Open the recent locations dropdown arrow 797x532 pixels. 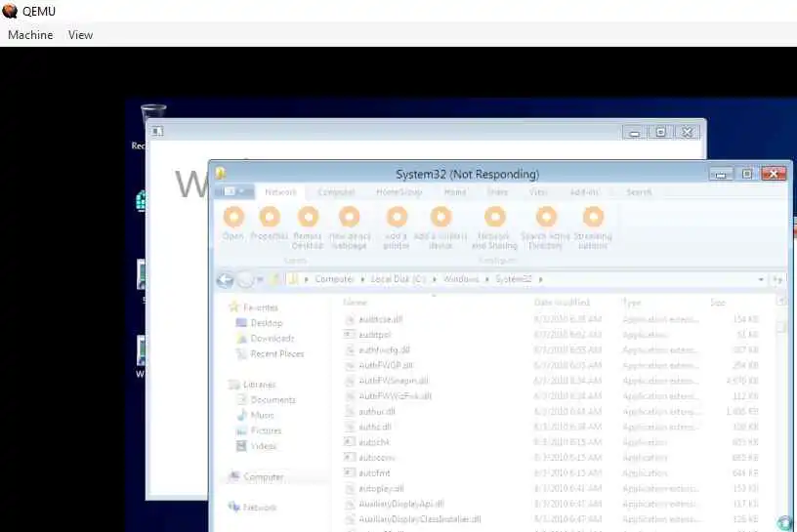(260, 279)
